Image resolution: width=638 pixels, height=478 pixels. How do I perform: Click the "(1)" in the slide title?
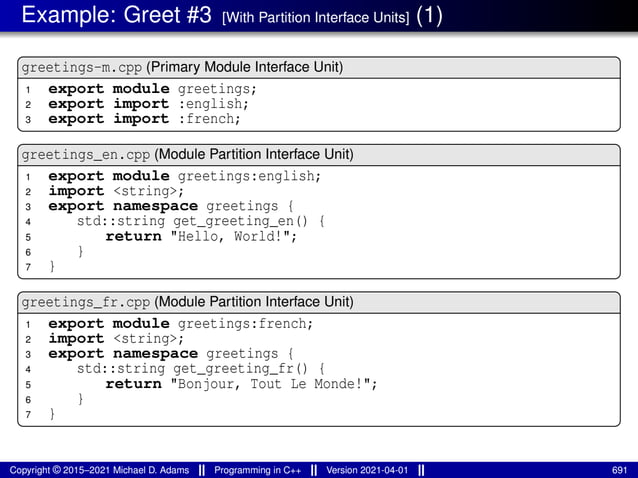click(x=429, y=16)
